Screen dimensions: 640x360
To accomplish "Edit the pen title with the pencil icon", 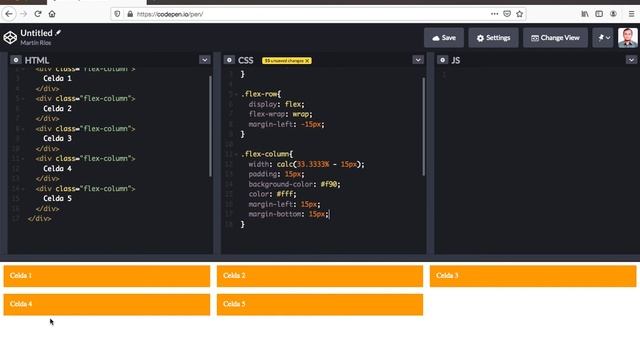I will tap(58, 33).
